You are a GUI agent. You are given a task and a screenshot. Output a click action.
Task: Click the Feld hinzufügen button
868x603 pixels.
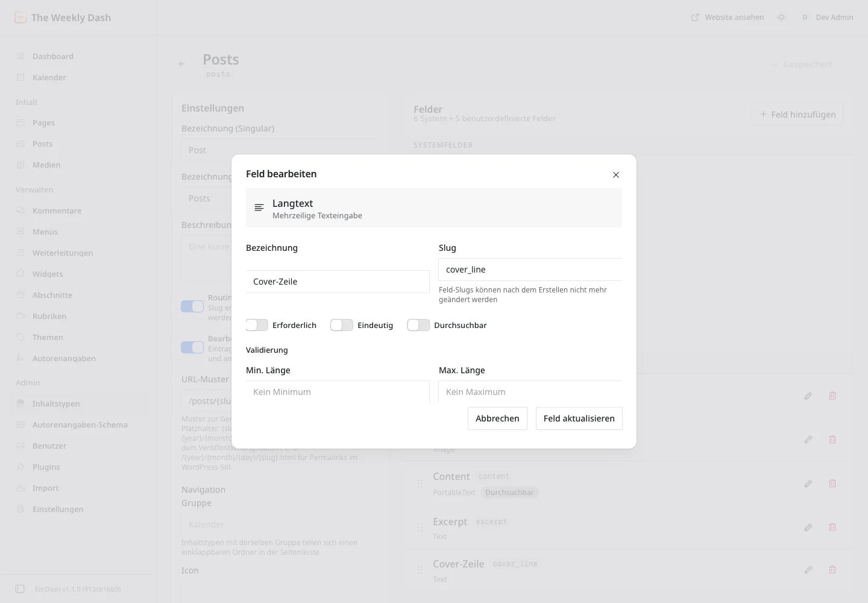(797, 115)
